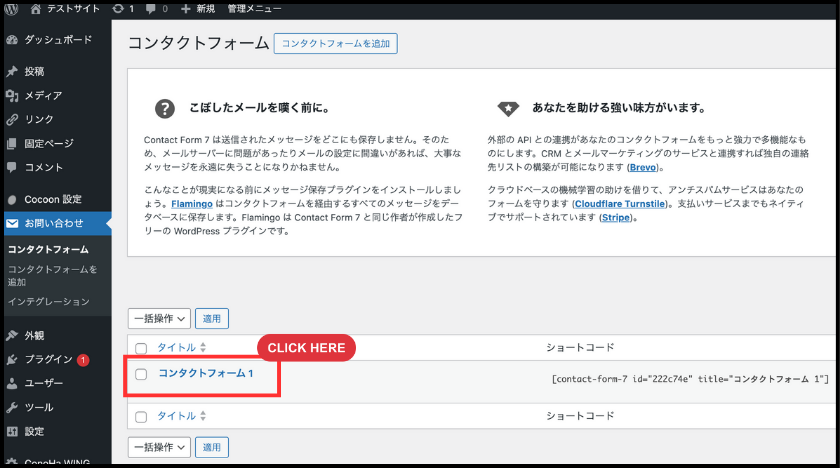This screenshot has width=840, height=468.
Task: Tick the select-all checkbox in table header
Action: (x=141, y=348)
